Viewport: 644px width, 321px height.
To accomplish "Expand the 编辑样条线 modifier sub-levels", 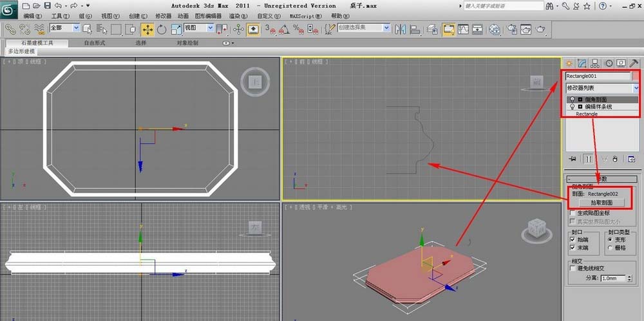I will (x=580, y=106).
